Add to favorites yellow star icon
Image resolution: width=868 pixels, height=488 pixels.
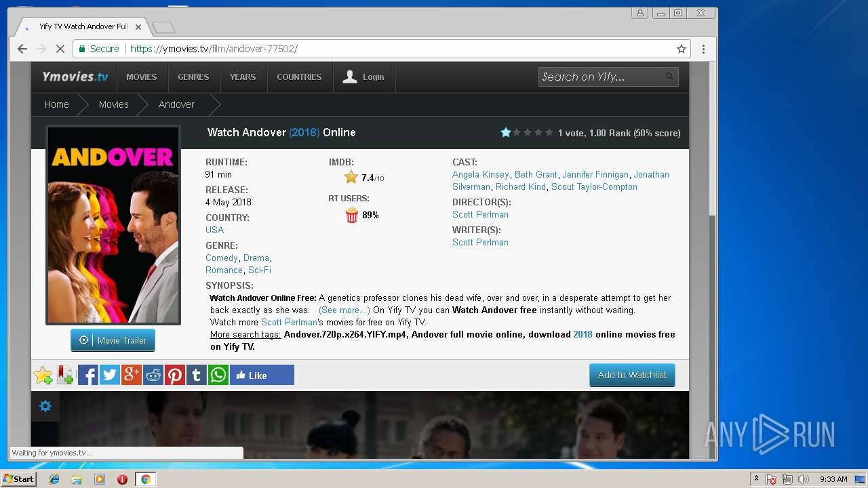pos(43,375)
